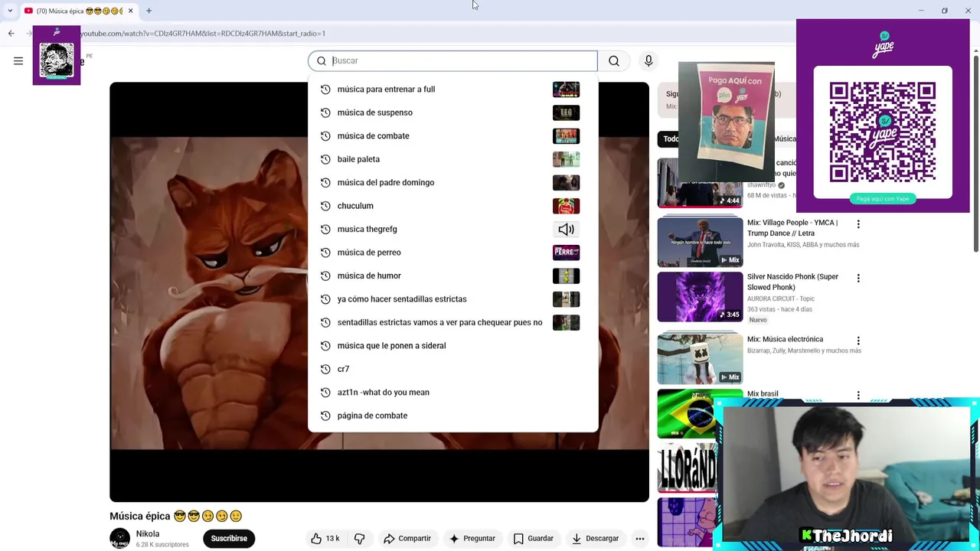Click the Descargar download button
Viewport: 980px width, 551px height.
[596, 539]
